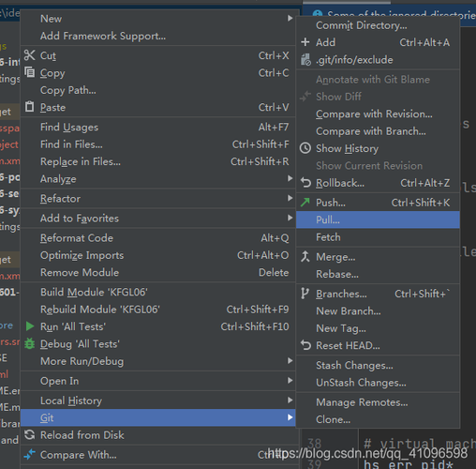
Task: Expand the Local History submenu arrow
Action: pyautogui.click(x=290, y=401)
